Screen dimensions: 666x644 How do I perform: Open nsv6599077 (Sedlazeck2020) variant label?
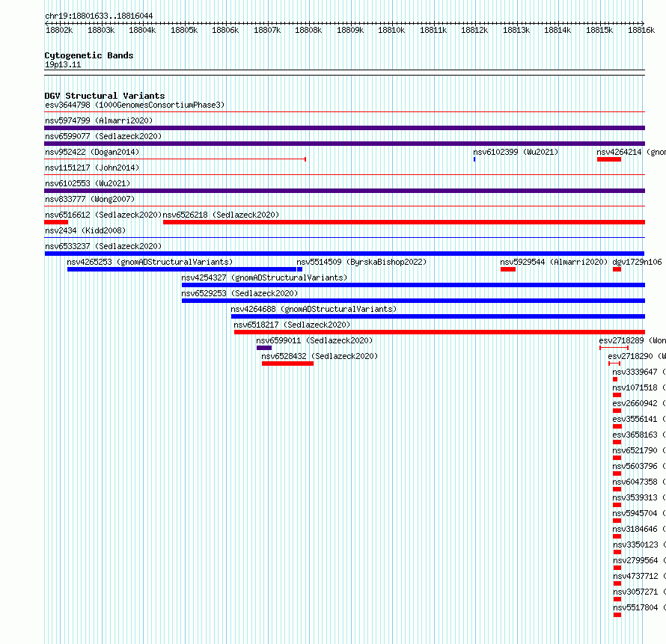click(103, 136)
